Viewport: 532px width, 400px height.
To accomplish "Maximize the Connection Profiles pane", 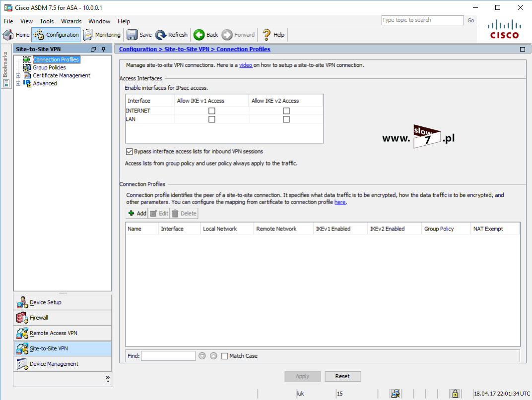I will (x=523, y=49).
